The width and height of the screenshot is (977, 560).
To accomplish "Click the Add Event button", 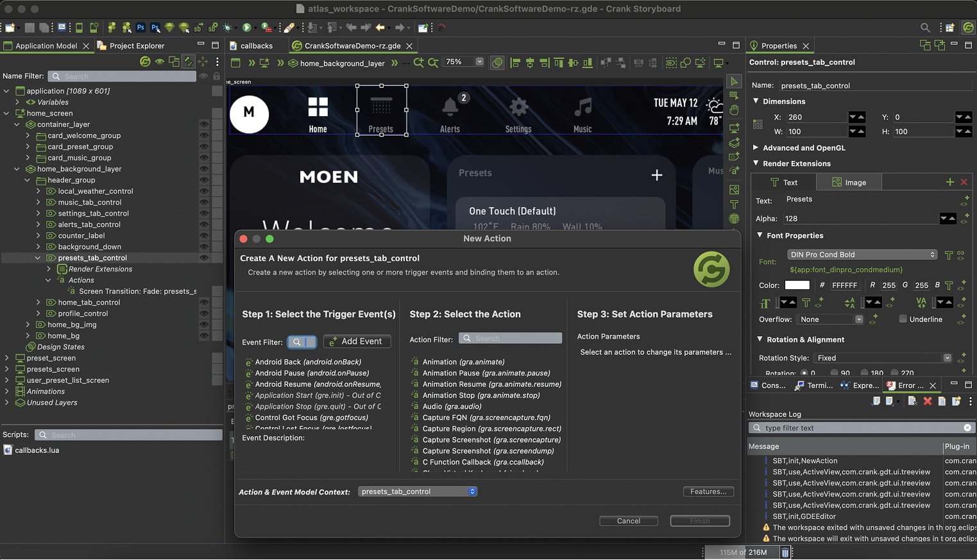I will click(x=357, y=341).
